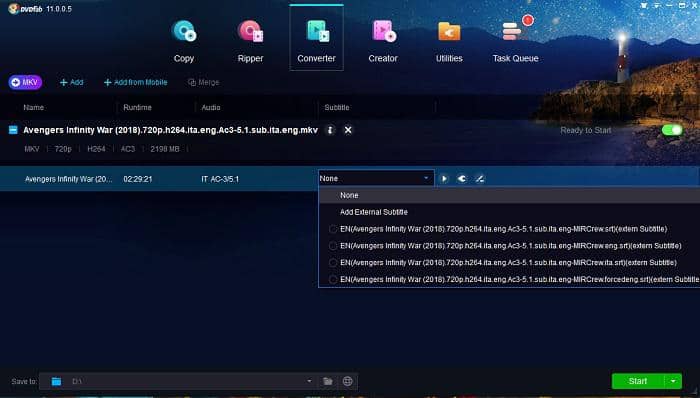
Task: Open the subtitle dropdown showing None
Action: (x=376, y=178)
